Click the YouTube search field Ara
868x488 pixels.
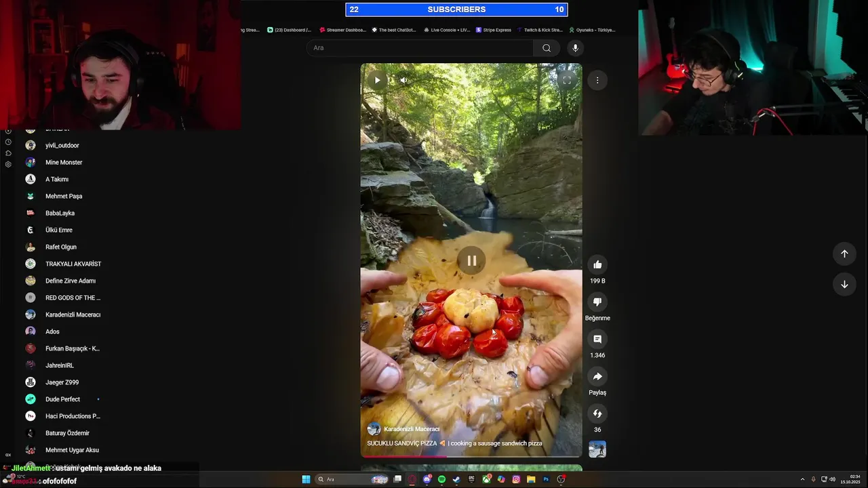click(x=420, y=48)
